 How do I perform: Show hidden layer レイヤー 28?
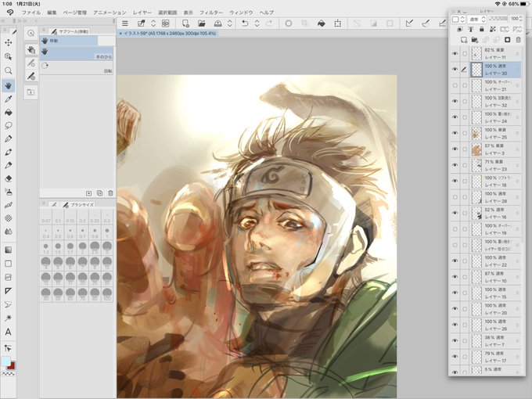click(x=455, y=197)
